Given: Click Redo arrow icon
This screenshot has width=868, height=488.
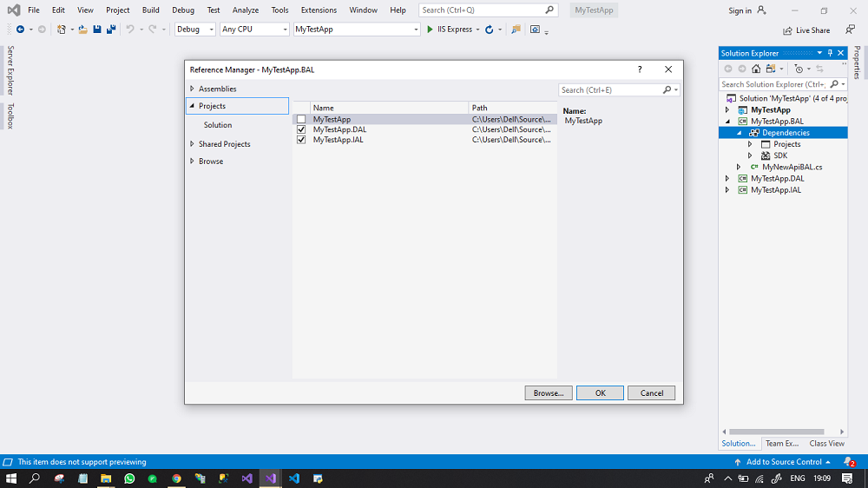Looking at the screenshot, I should tap(152, 30).
